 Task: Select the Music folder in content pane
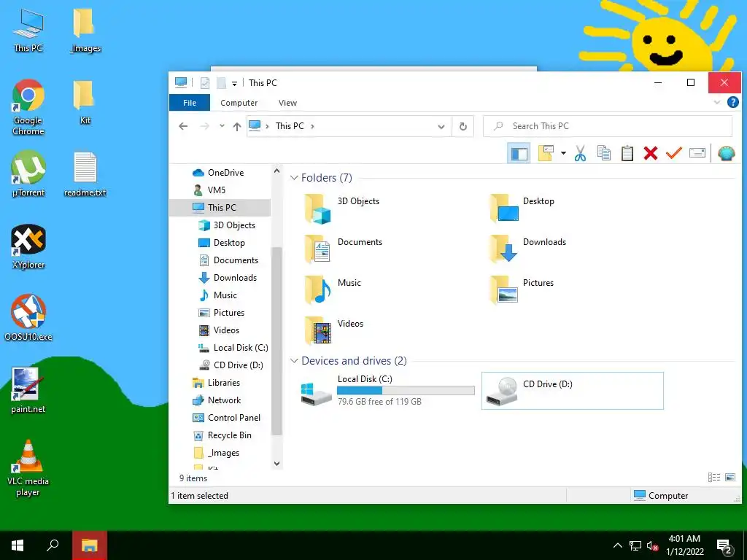[333, 290]
